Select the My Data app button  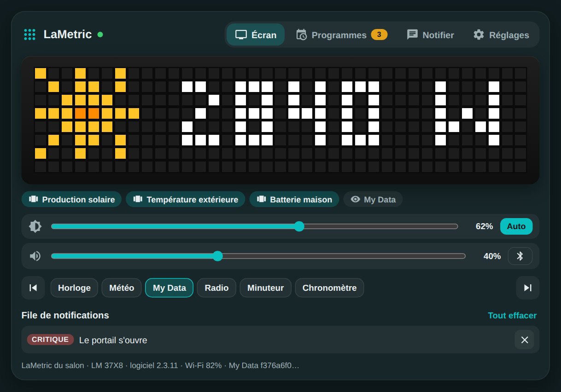pos(169,288)
